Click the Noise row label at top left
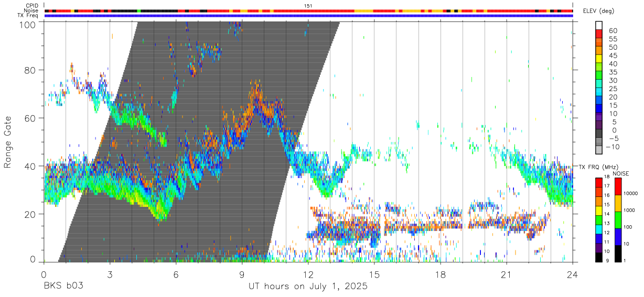The image size is (644, 297). coord(32,10)
